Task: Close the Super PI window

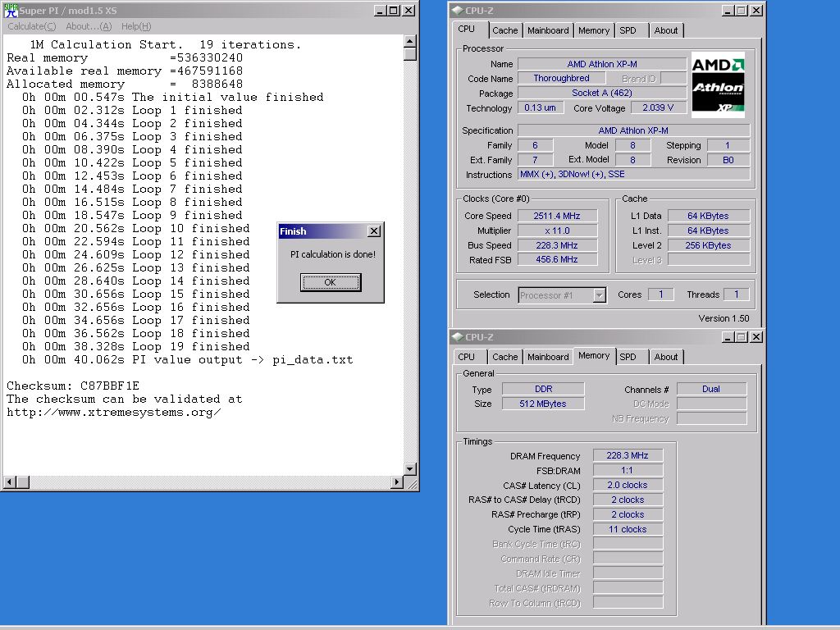Action: (409, 10)
